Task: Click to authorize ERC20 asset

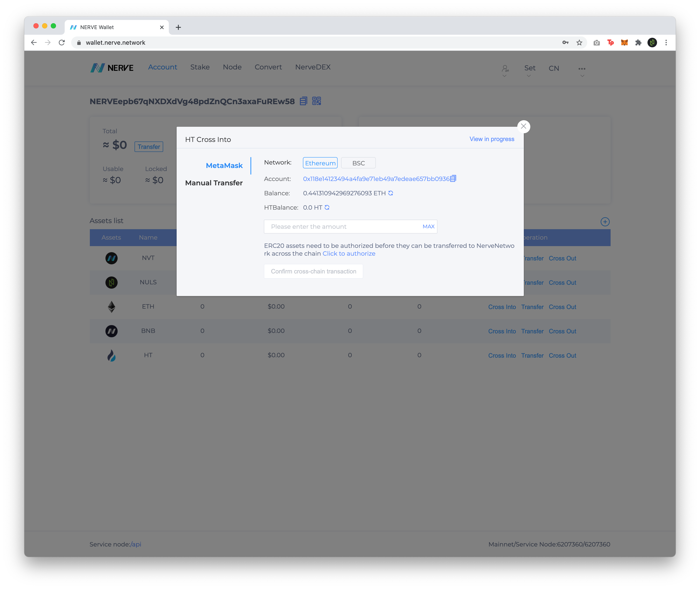Action: point(349,253)
